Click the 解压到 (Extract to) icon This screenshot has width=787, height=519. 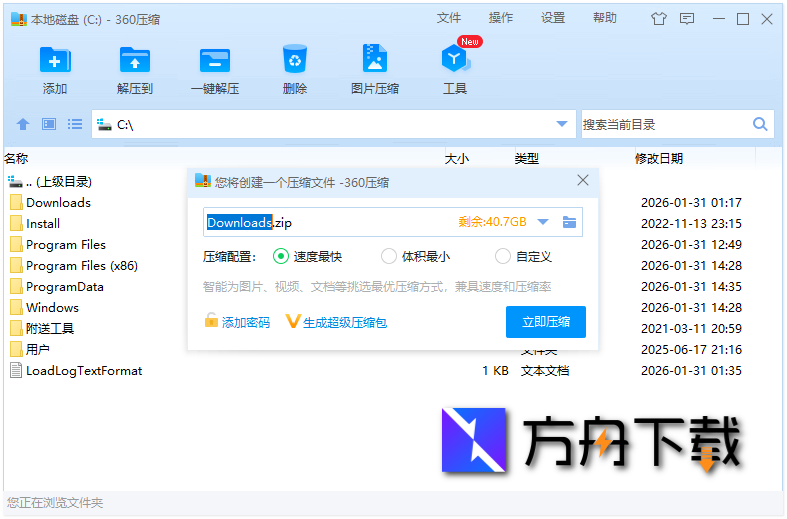(135, 60)
